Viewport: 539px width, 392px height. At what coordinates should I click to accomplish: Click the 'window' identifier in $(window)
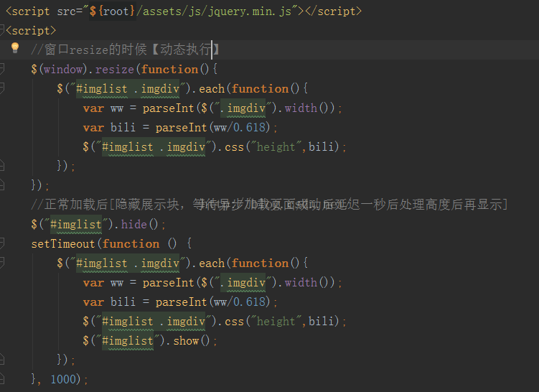pos(63,69)
